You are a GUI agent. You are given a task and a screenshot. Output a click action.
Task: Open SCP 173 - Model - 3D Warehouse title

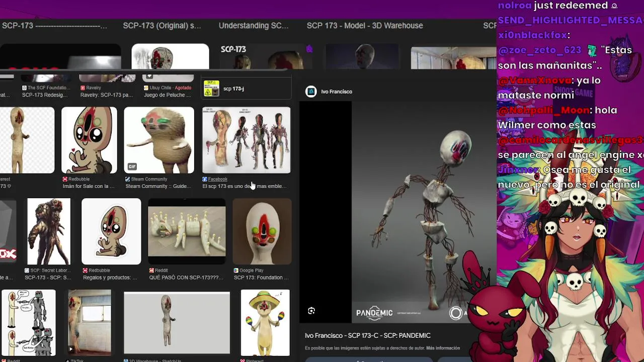click(365, 26)
